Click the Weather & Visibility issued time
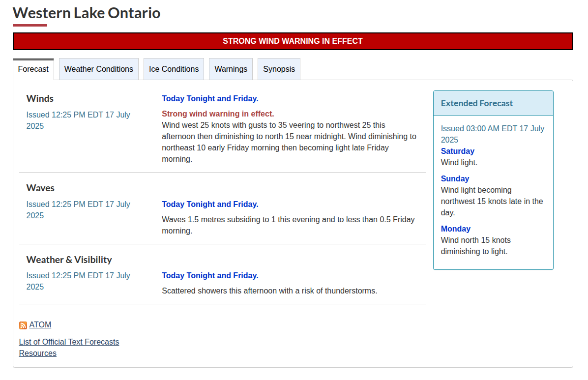The height and width of the screenshot is (380, 588). pyautogui.click(x=78, y=281)
